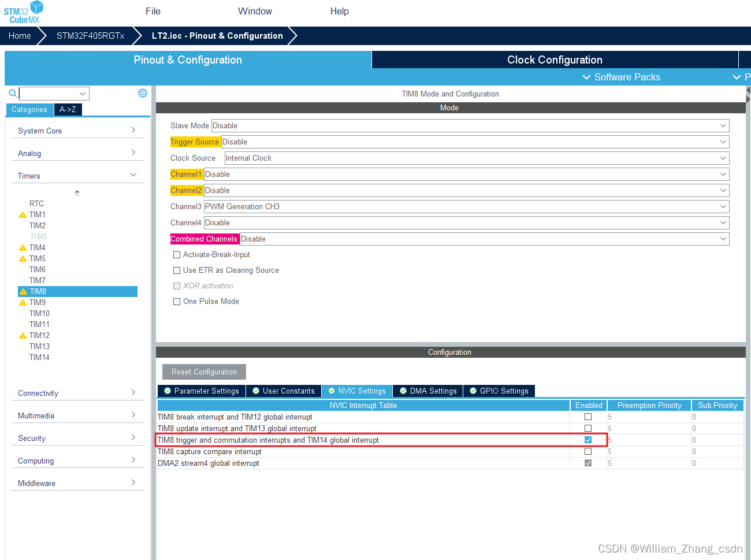Image resolution: width=751 pixels, height=560 pixels.
Task: Click the warning icon next to TIM12
Action: pyautogui.click(x=23, y=336)
